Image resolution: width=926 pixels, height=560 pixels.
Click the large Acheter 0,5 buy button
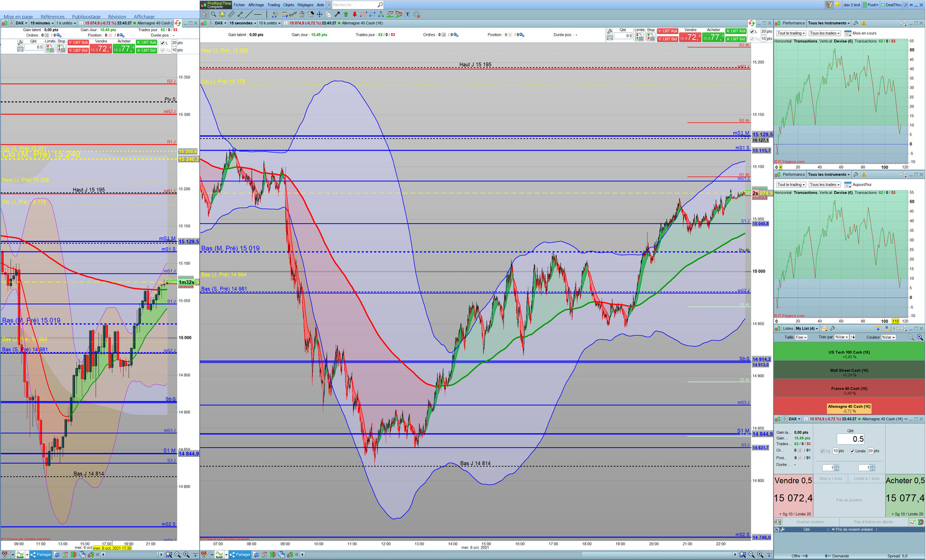tap(905, 496)
